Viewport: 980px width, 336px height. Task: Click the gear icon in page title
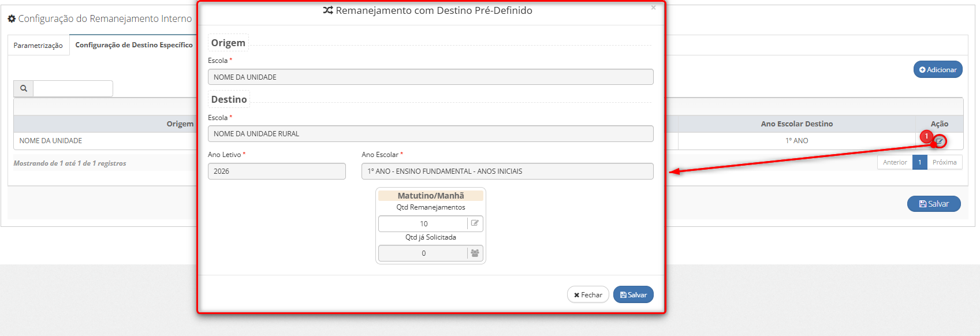(12, 19)
